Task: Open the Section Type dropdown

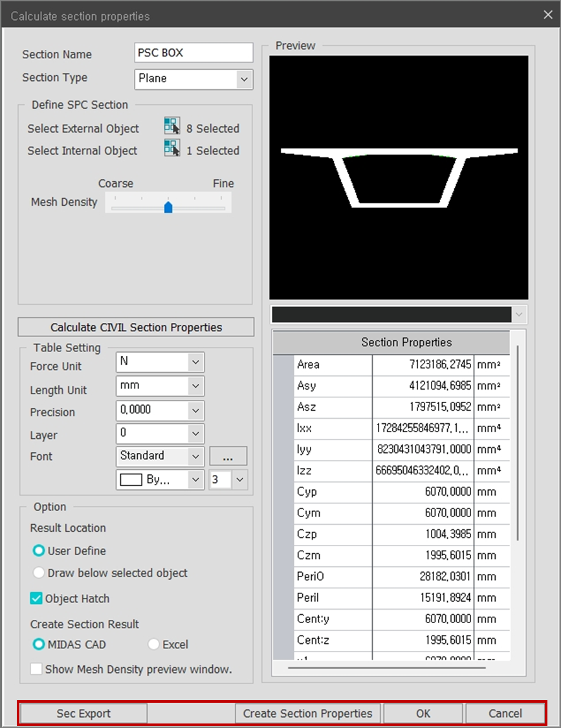Action: pos(244,80)
